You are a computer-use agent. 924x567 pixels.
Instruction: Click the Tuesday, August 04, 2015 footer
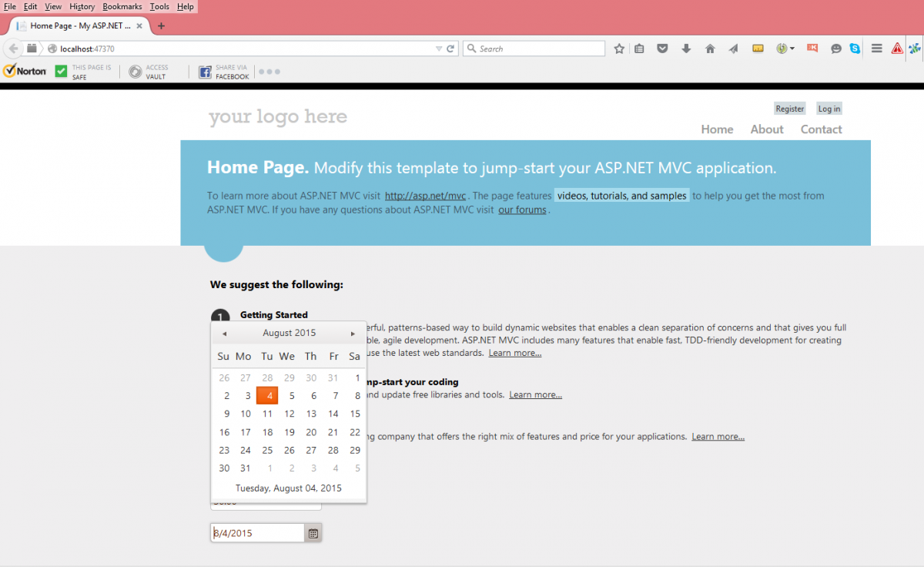tap(289, 488)
